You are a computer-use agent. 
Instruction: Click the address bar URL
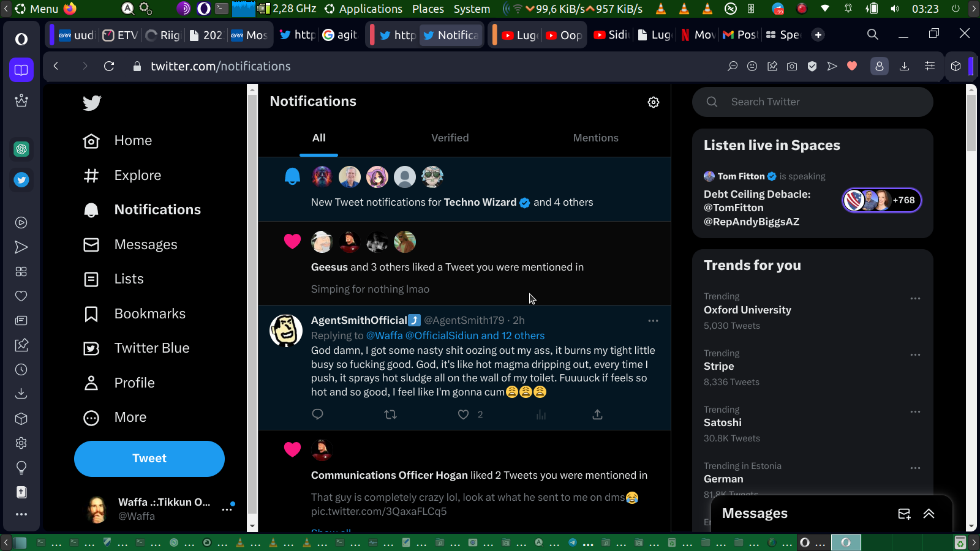[x=221, y=66]
